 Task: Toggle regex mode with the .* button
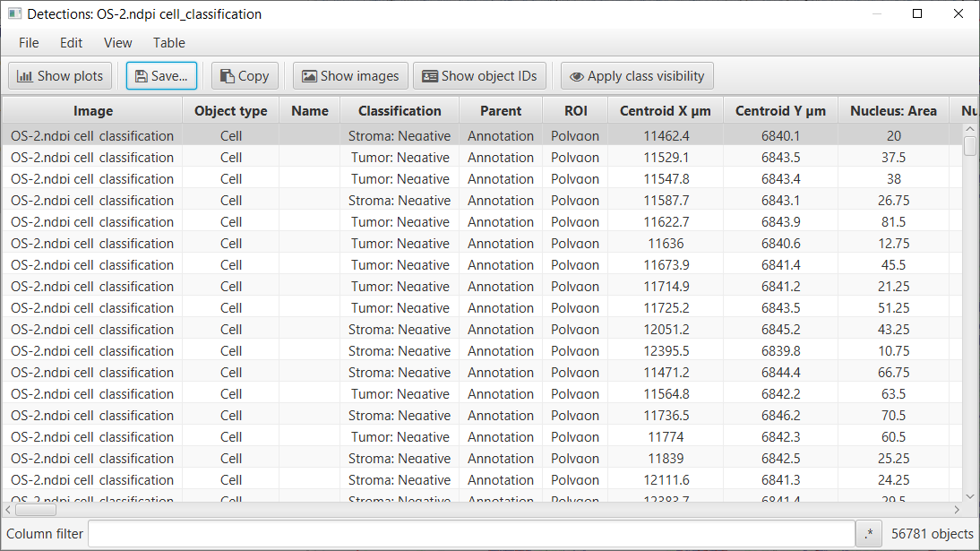[869, 533]
